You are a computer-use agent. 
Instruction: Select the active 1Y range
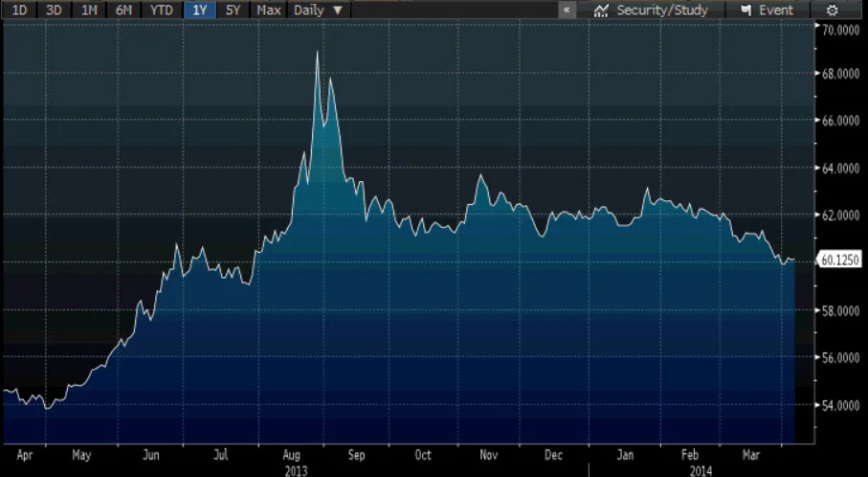tap(199, 10)
